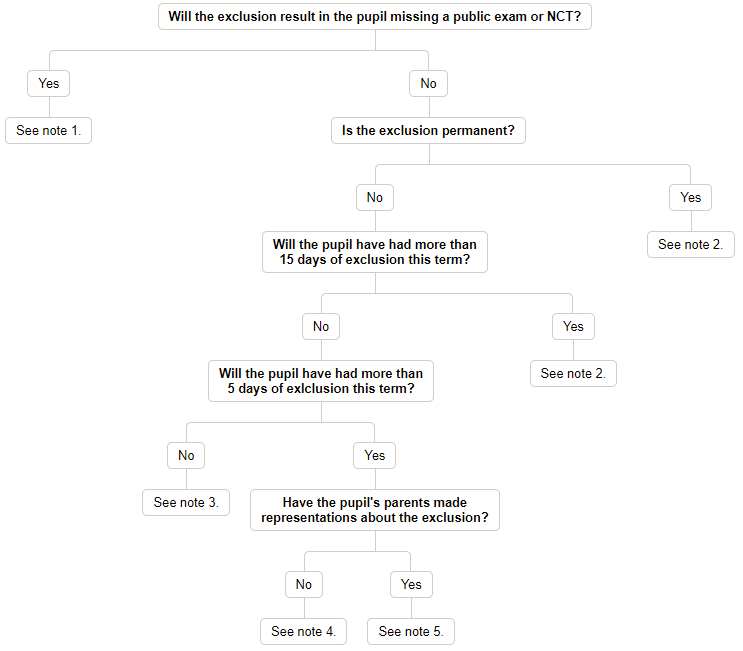Select the No box under the exam question
Screen dimensions: 743x651
pyautogui.click(x=428, y=83)
